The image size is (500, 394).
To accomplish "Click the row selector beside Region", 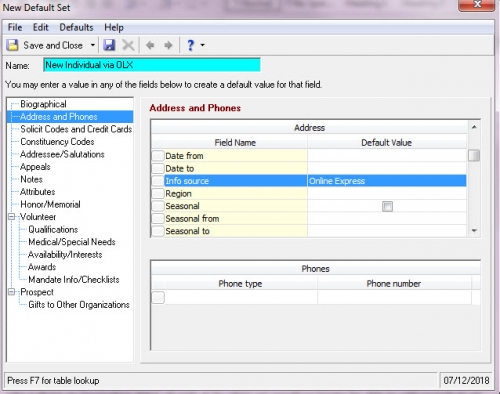I will tap(158, 193).
